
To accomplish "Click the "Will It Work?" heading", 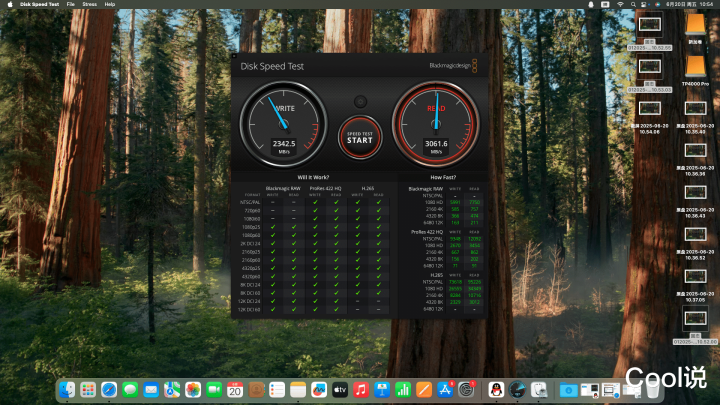I will pos(313,177).
